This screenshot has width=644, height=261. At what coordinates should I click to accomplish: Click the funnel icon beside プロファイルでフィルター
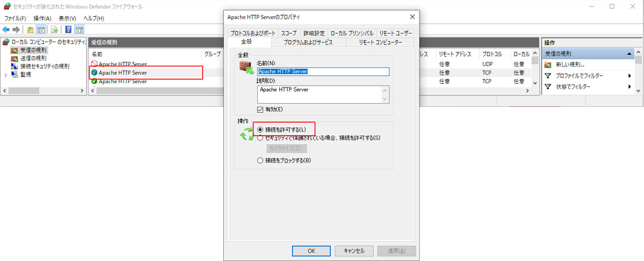tap(548, 75)
